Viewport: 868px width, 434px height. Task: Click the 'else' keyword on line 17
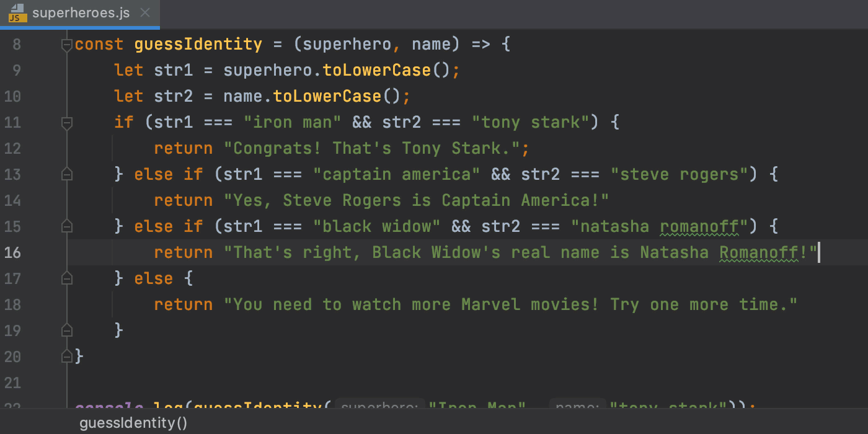154,279
